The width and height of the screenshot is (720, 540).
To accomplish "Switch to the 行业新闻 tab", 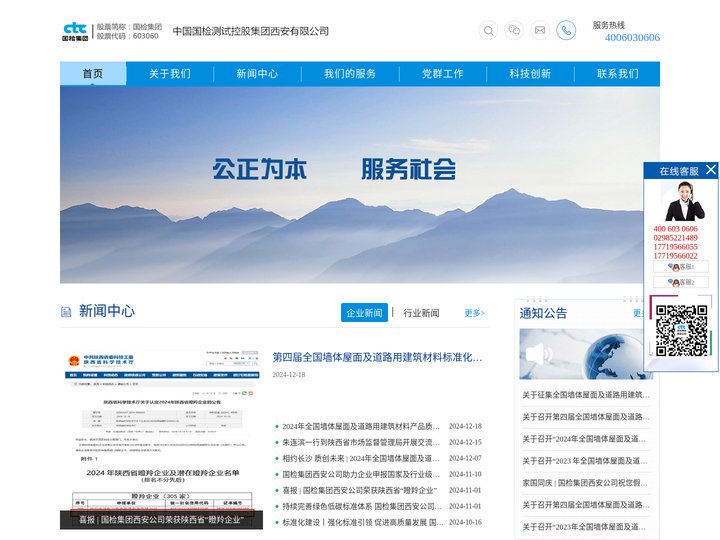I will [421, 313].
